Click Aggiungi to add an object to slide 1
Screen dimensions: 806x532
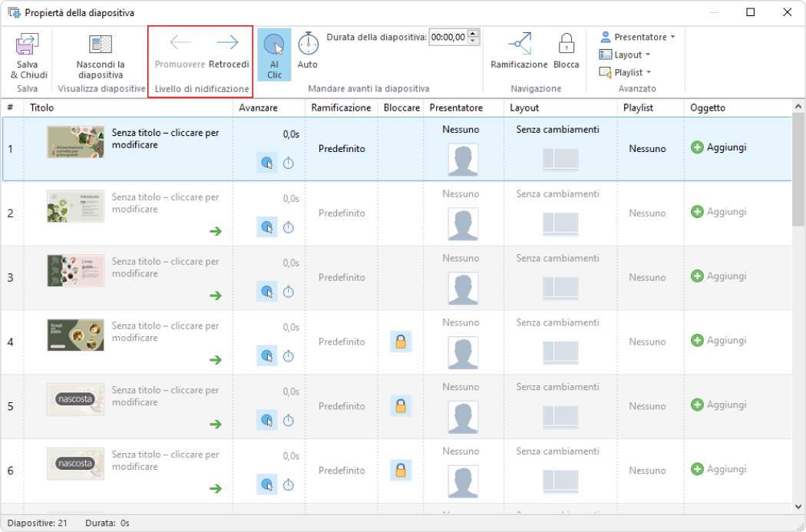[718, 147]
